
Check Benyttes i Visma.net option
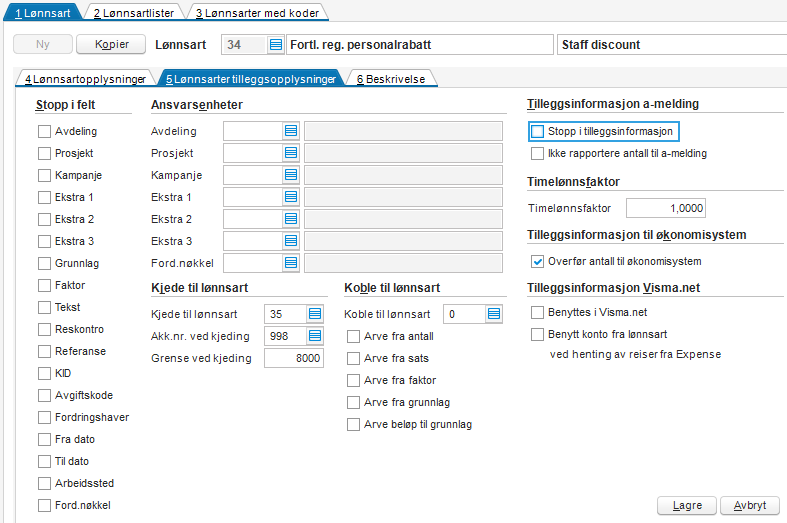[538, 313]
